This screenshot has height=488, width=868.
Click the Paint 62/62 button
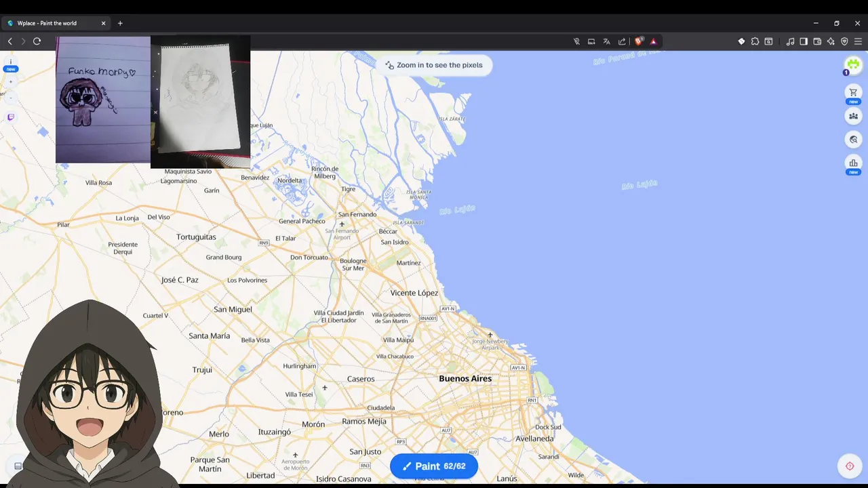click(434, 466)
